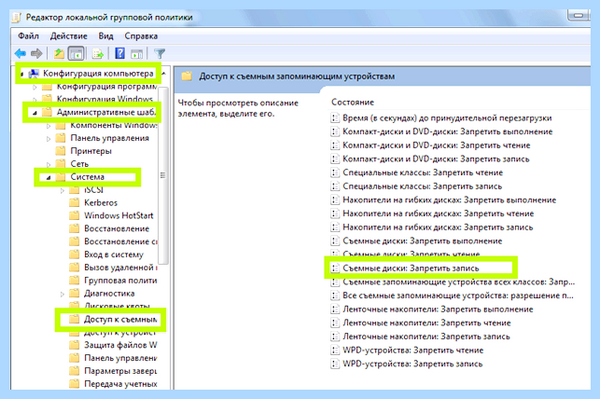Expand the Панель управления node arrow
This screenshot has width=600, height=399.
point(48,138)
